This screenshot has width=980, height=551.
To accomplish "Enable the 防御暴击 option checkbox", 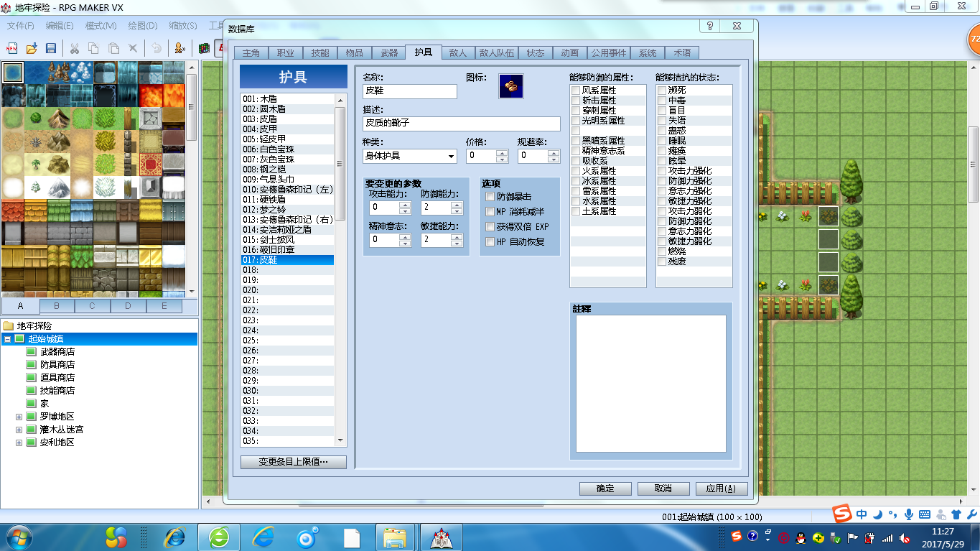I will pos(490,197).
